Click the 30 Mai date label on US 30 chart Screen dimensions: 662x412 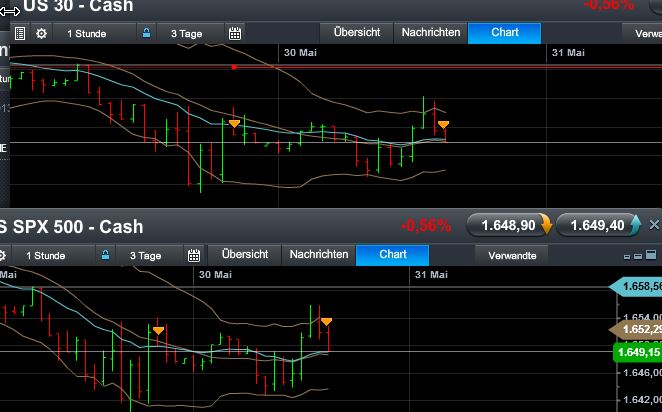pos(300,53)
